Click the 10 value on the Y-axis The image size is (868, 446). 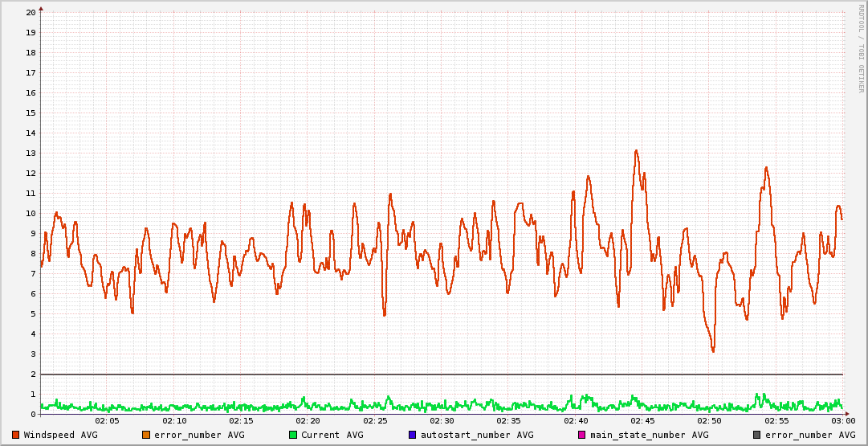click(x=31, y=214)
